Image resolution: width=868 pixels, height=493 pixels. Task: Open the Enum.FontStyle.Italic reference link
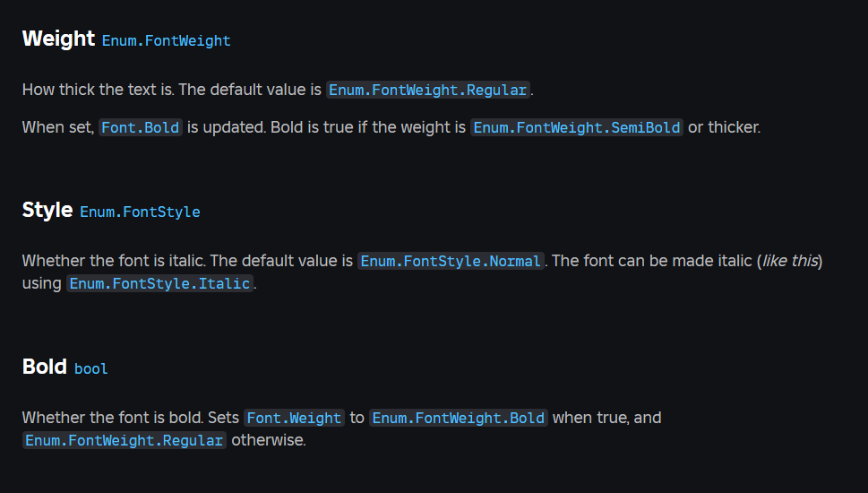click(x=160, y=283)
